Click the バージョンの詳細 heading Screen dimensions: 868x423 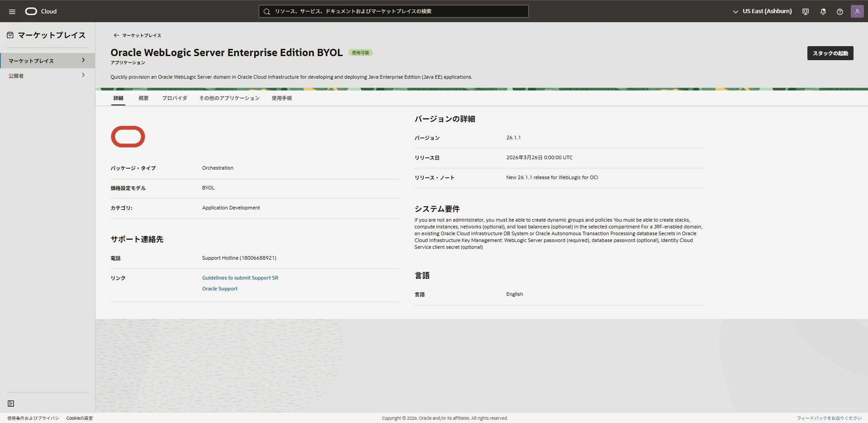[x=445, y=119]
